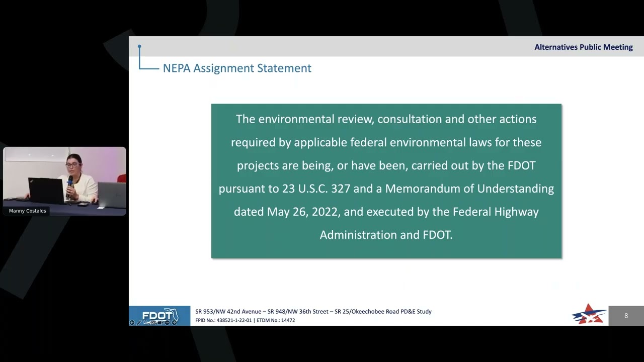The width and height of the screenshot is (644, 362).
Task: Click the slide number 8 box
Action: [x=626, y=316]
